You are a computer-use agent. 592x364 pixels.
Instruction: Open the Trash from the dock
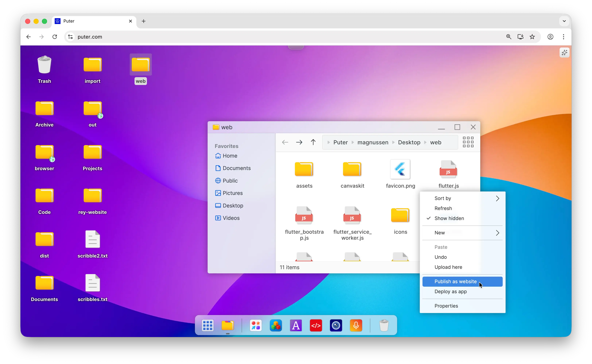coord(384,325)
